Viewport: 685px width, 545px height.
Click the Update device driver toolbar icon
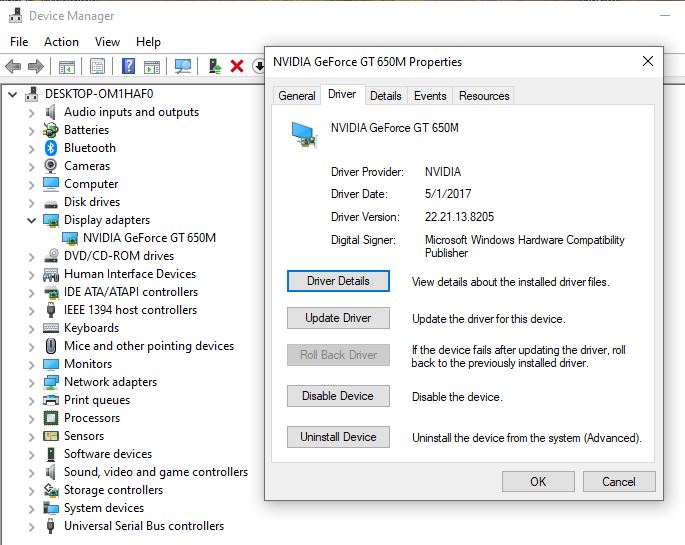pos(214,66)
